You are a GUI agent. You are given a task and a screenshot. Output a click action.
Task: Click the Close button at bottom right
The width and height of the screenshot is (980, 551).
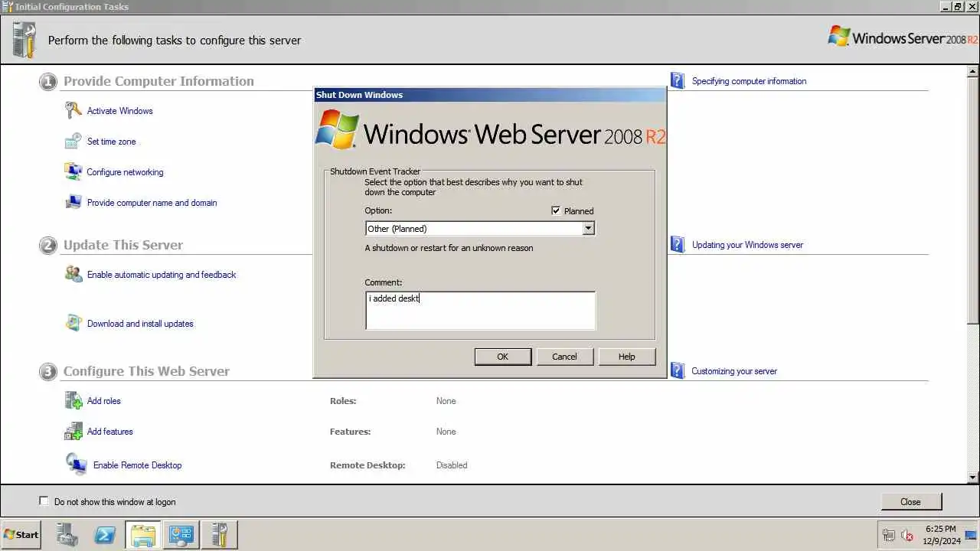(x=910, y=502)
